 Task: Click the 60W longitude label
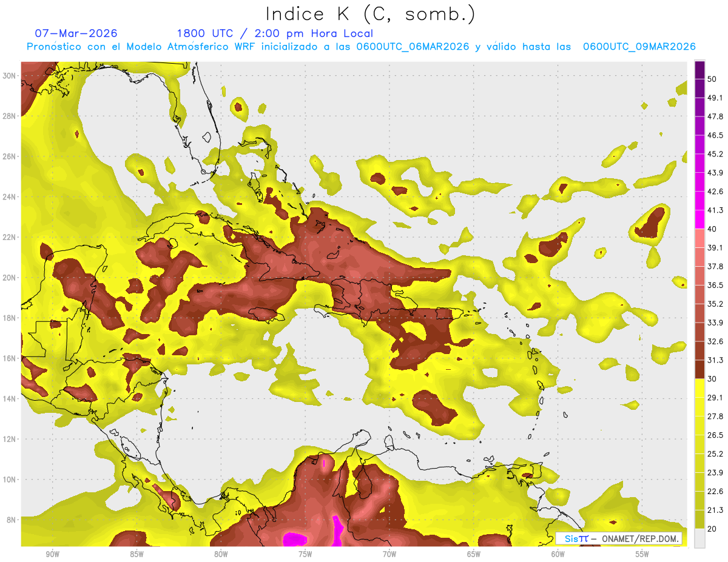pos(558,554)
